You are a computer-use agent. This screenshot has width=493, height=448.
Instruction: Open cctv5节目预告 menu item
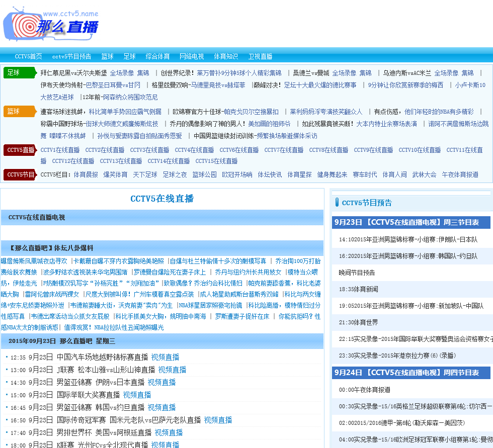[x=71, y=56]
